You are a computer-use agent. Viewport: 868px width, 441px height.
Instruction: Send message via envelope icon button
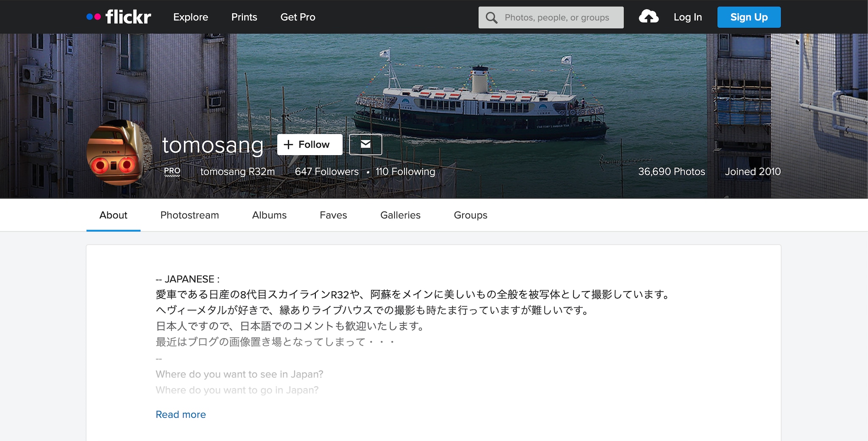tap(365, 145)
